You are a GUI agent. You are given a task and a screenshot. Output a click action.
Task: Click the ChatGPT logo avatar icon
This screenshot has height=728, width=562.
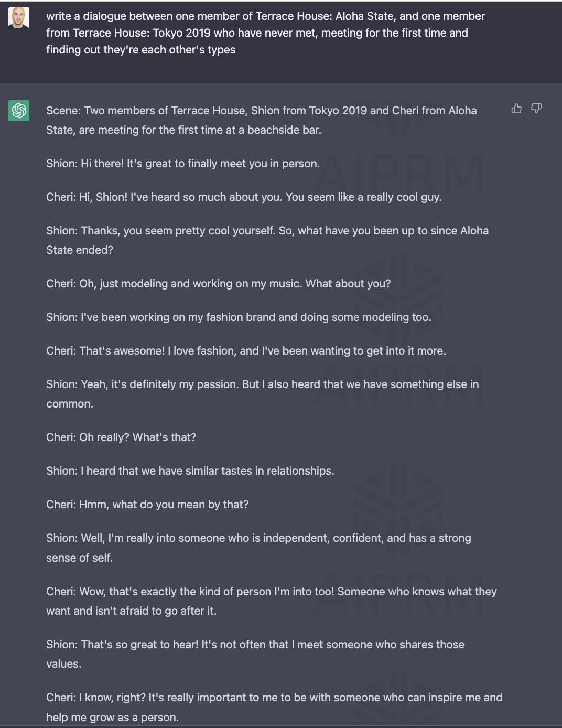(x=19, y=111)
